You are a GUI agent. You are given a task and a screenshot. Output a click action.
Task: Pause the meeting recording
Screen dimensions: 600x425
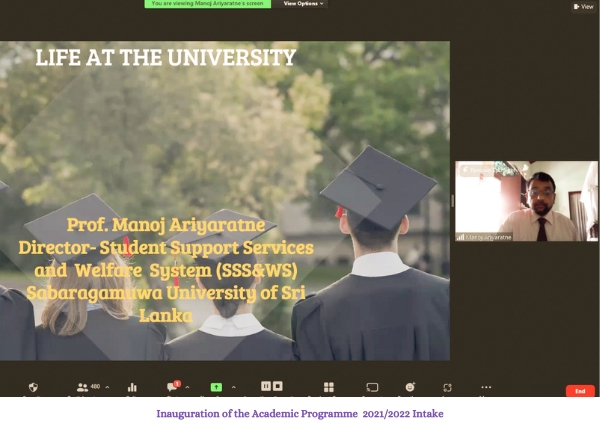(x=266, y=386)
